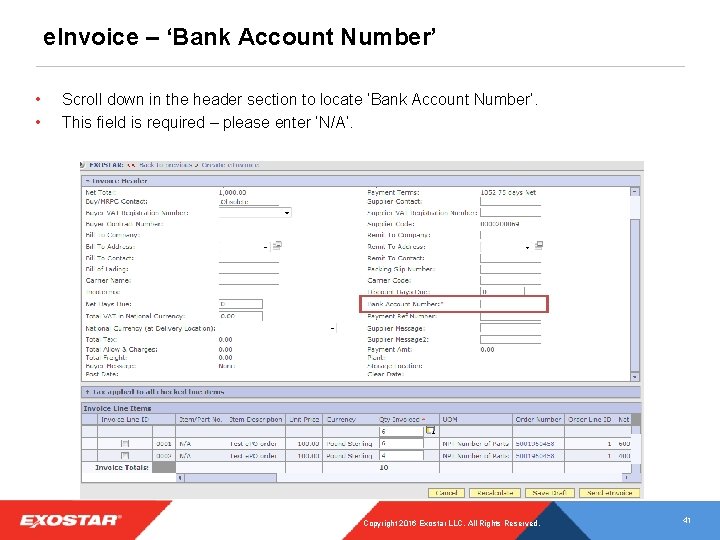Sort by the Qty Invoiced column header

[x=402, y=419]
